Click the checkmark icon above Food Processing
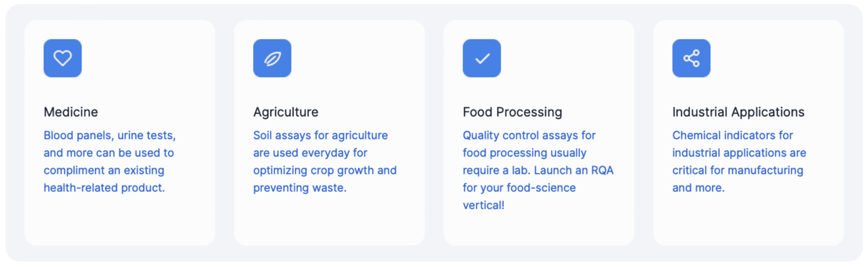The image size is (868, 267). point(482,58)
